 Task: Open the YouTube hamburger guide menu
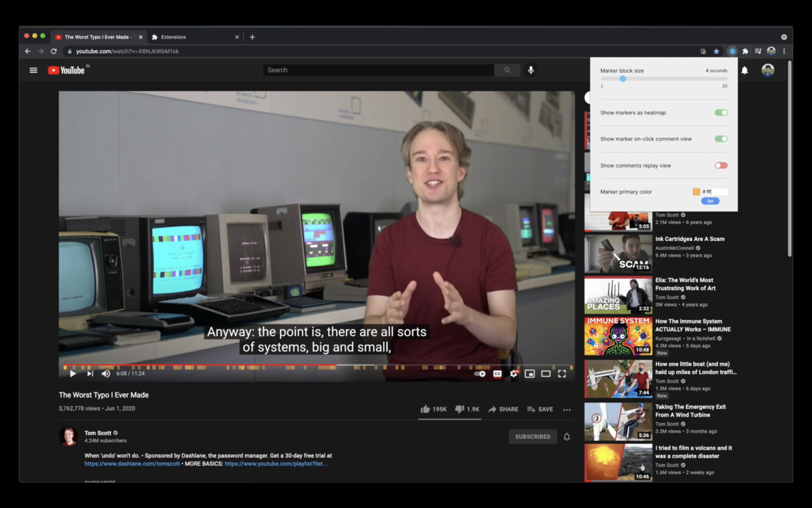click(34, 70)
